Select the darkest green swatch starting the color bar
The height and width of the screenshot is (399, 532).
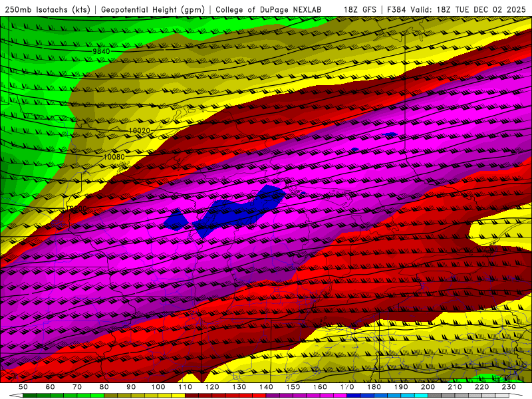click(30, 396)
